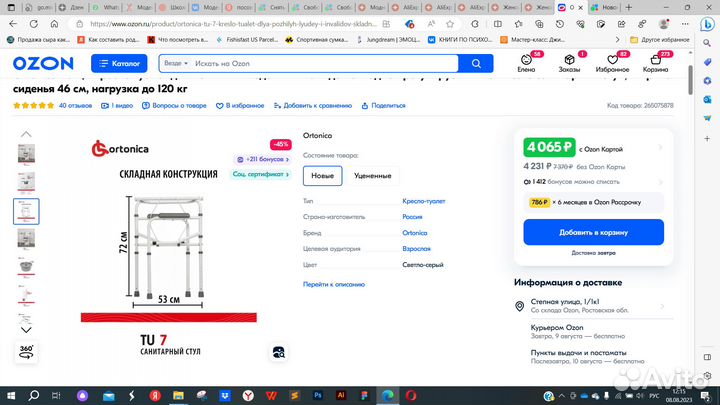The height and width of the screenshot is (405, 720).
Task: Focus the Искать на Ozon search field
Action: tap(324, 63)
